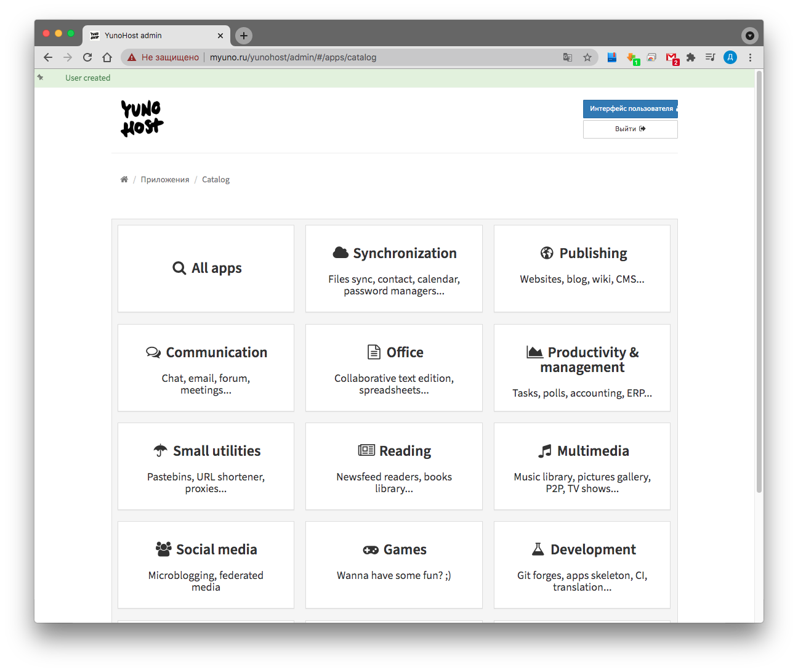Click the Development flask icon

tap(538, 549)
